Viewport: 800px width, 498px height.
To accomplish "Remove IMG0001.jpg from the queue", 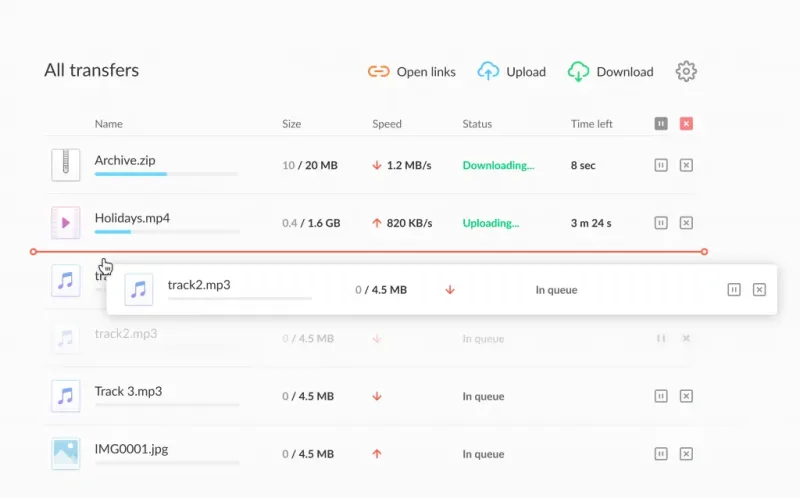I will point(686,454).
